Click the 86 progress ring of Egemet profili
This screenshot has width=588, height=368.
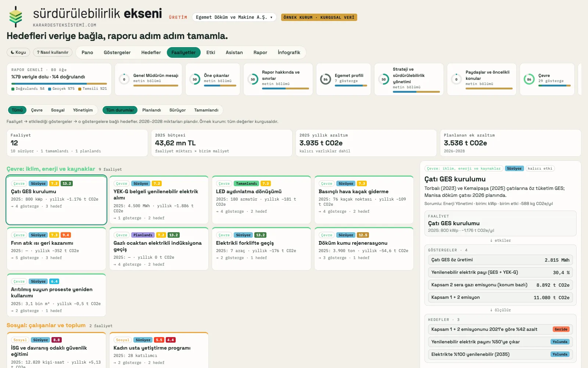coord(326,79)
